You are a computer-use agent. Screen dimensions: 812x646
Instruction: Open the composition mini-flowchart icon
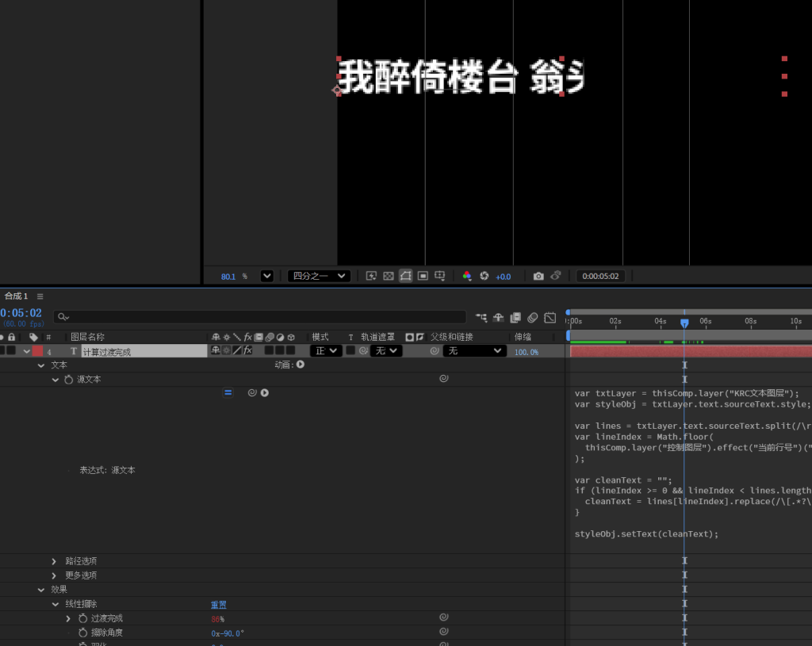click(x=481, y=317)
